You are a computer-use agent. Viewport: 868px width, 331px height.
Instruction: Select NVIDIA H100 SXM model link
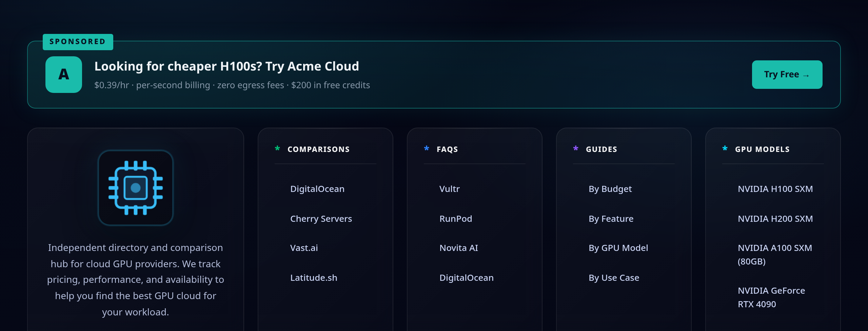775,189
